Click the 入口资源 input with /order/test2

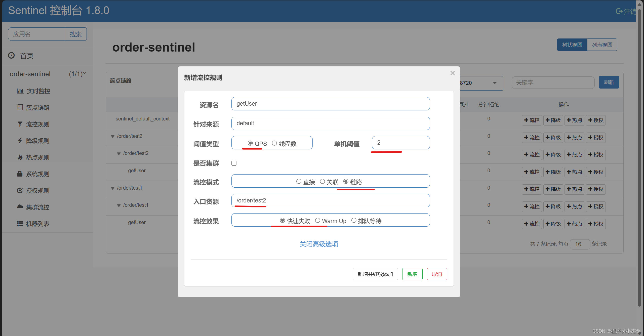coord(331,200)
